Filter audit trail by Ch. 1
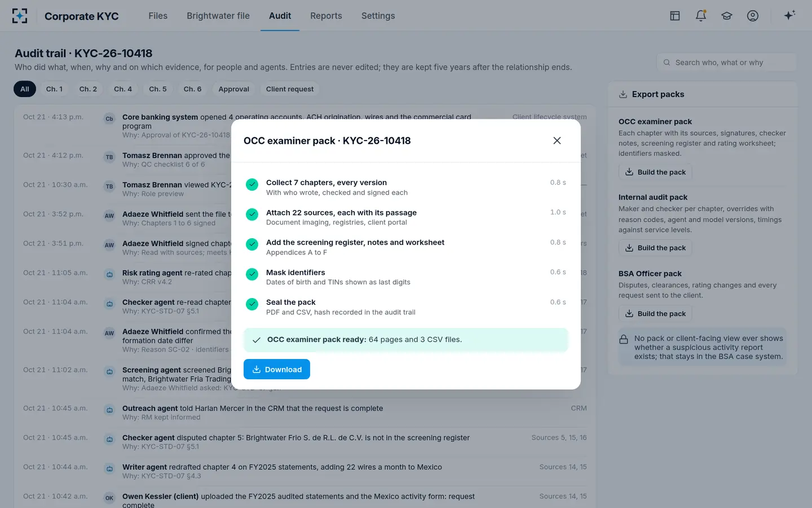 (54, 89)
